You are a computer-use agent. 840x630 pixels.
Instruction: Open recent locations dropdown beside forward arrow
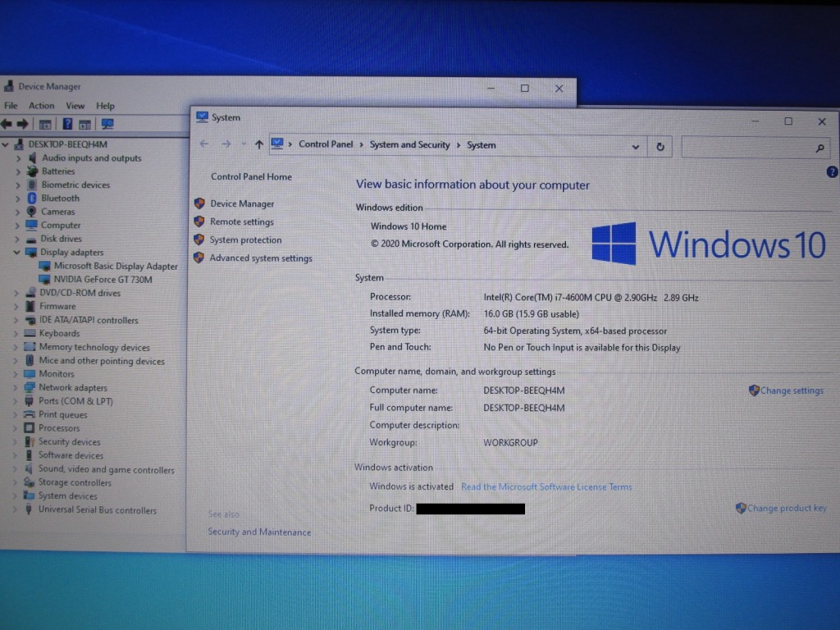(243, 144)
